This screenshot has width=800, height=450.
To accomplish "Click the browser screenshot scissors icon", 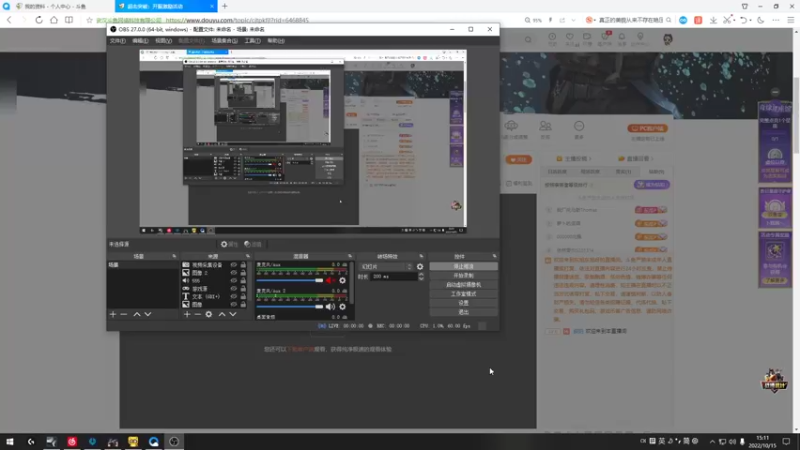I will click(x=727, y=20).
